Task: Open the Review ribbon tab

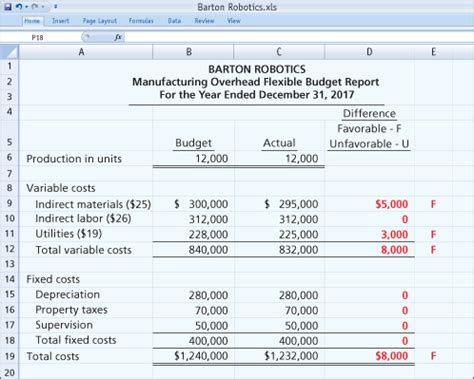Action: tap(204, 21)
